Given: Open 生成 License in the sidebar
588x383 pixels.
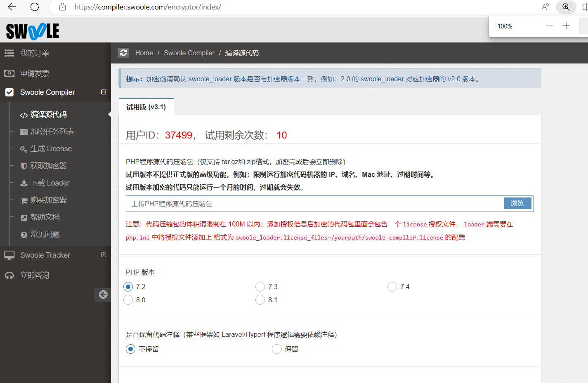Looking at the screenshot, I should point(51,149).
